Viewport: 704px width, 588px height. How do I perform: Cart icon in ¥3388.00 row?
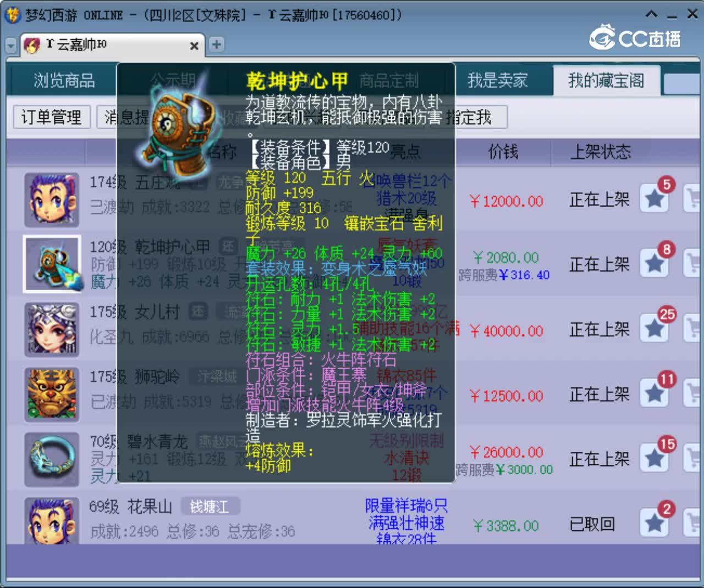(x=692, y=523)
